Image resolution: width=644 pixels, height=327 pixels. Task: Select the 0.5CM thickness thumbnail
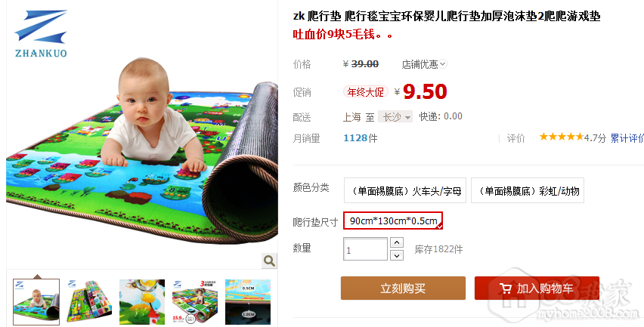(x=248, y=302)
